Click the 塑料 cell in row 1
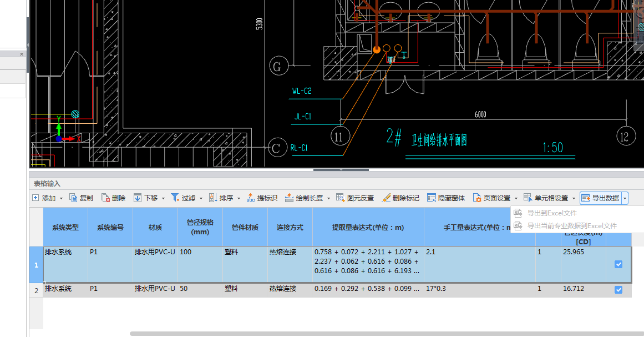Screen dimensions: 644x337 (245, 265)
